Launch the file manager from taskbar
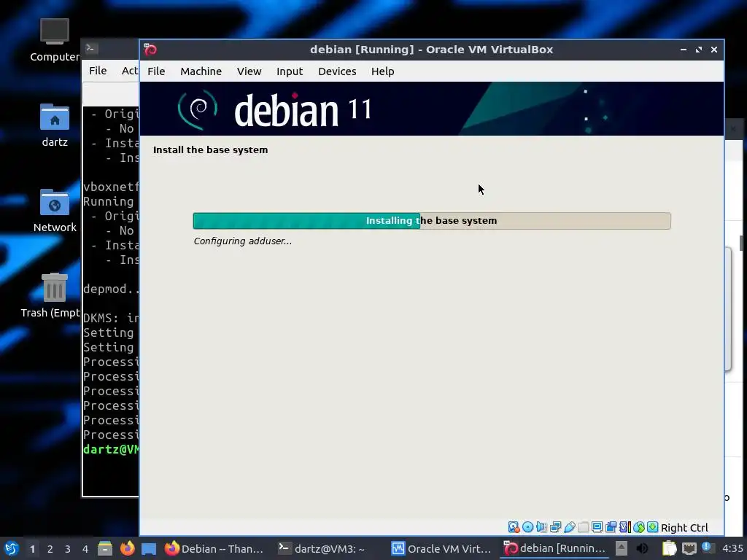The width and height of the screenshot is (747, 560). coord(105,548)
